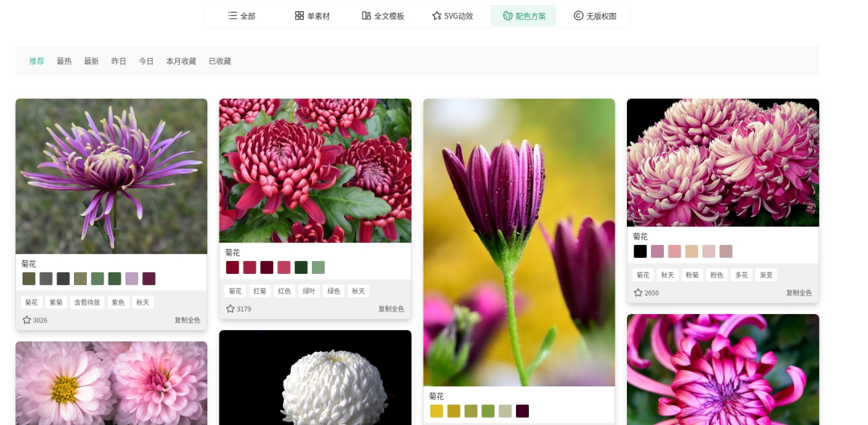Copy all colors of the 2650-star palette
The image size is (868, 425).
tap(799, 292)
